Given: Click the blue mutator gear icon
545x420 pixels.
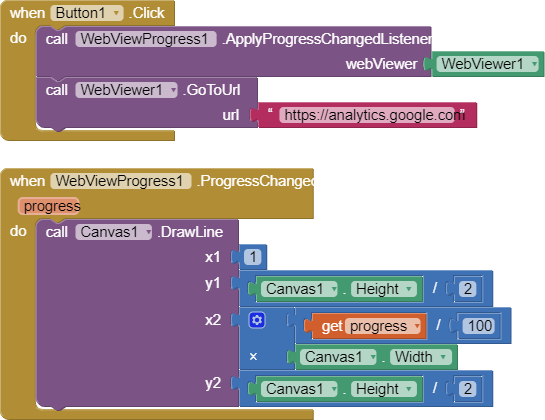Looking at the screenshot, I should click(257, 320).
